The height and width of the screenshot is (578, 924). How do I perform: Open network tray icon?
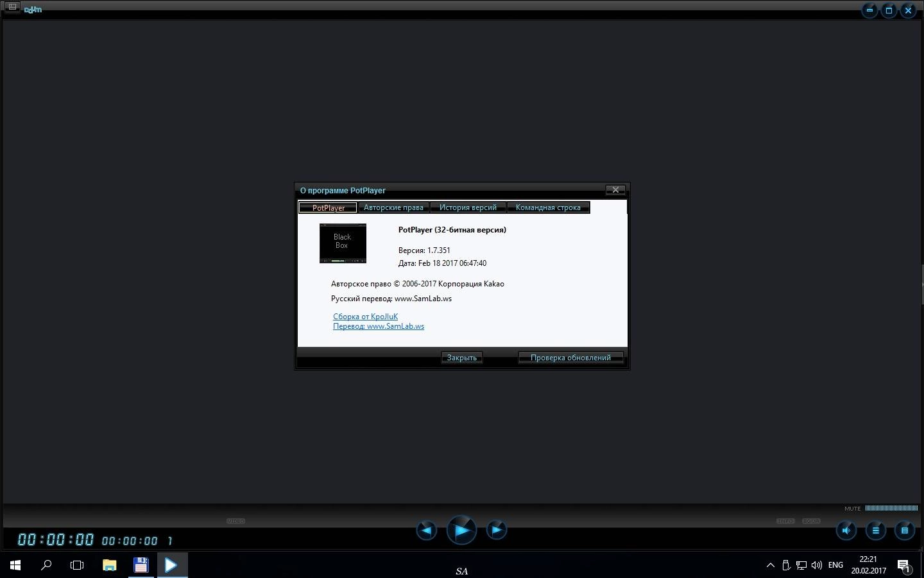(801, 565)
